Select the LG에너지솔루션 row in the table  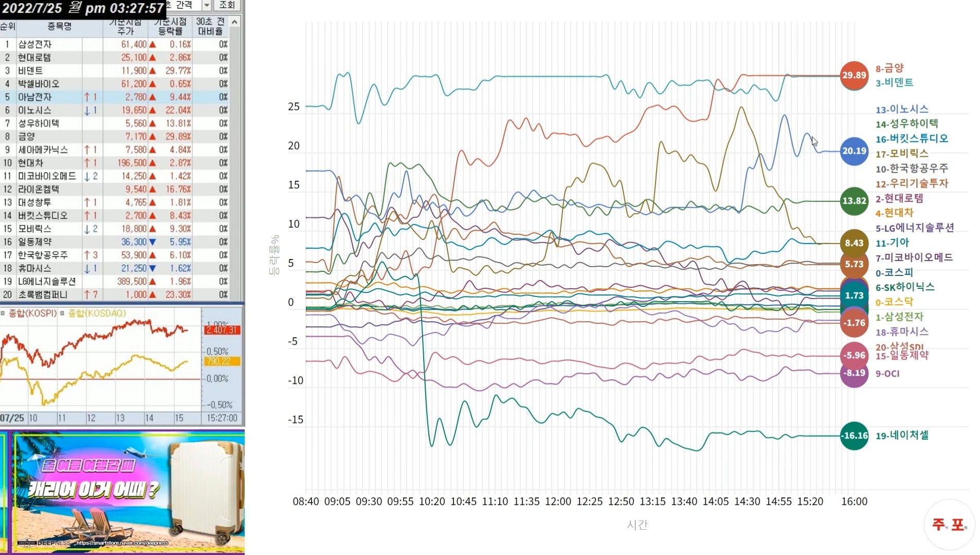[x=114, y=282]
